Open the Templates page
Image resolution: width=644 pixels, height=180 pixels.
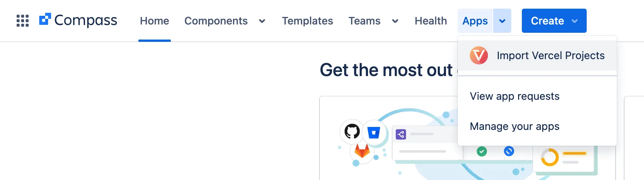point(307,21)
